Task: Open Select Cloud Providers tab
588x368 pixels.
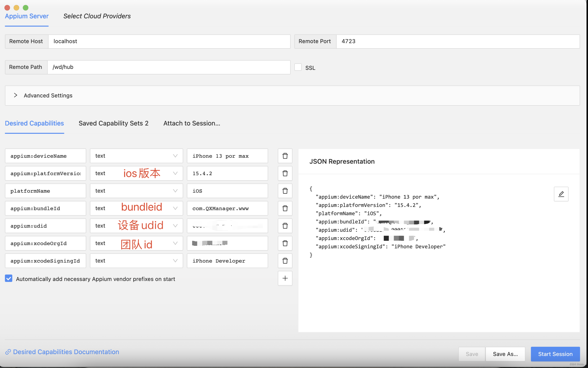Action: 97,16
